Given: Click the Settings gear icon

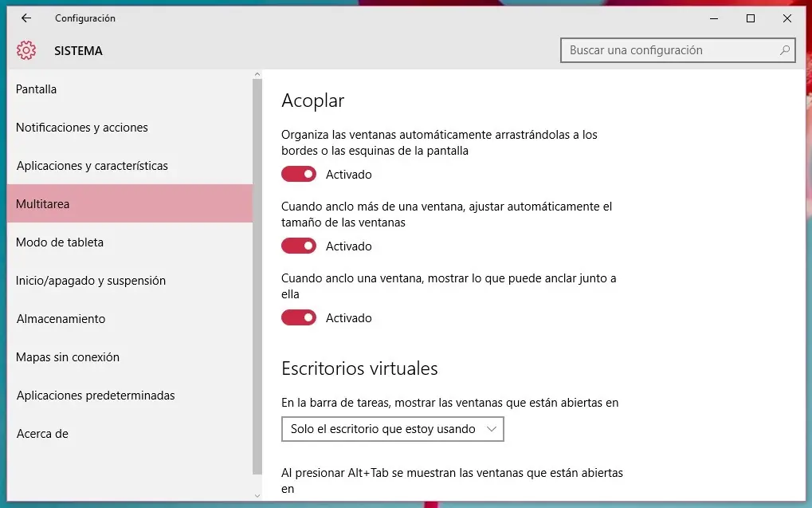Looking at the screenshot, I should [x=25, y=49].
